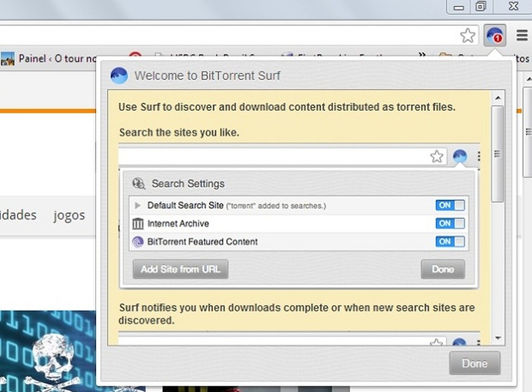Click the Surf wave icon in the tutorial search bar

(460, 156)
